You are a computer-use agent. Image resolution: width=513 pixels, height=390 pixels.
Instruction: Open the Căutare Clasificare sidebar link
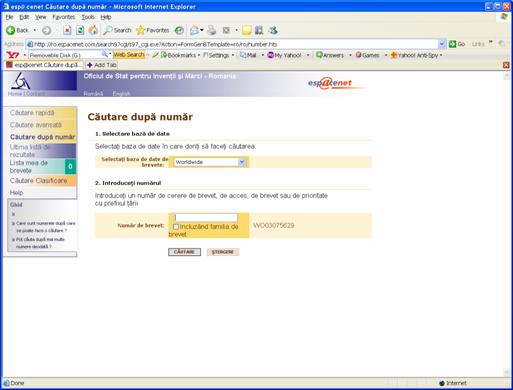pyautogui.click(x=39, y=181)
